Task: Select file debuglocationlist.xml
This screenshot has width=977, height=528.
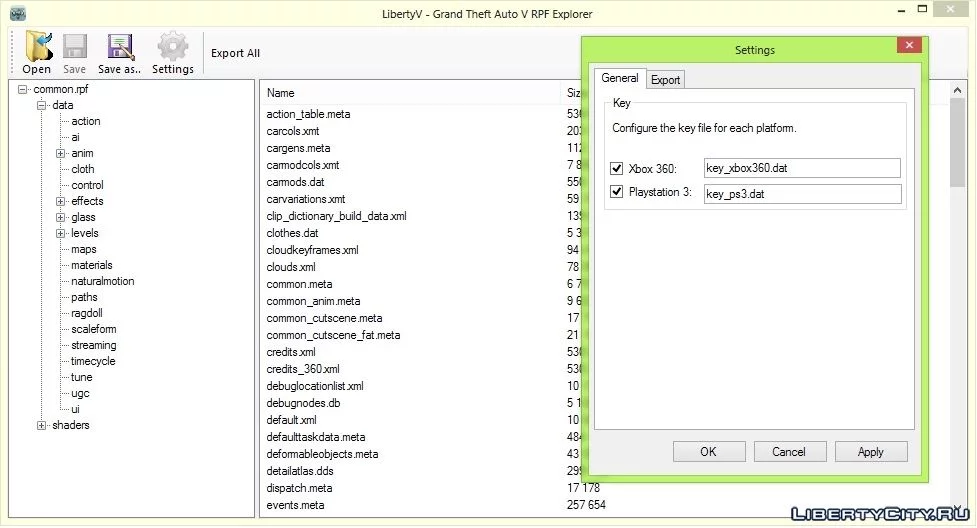Action: click(x=315, y=386)
